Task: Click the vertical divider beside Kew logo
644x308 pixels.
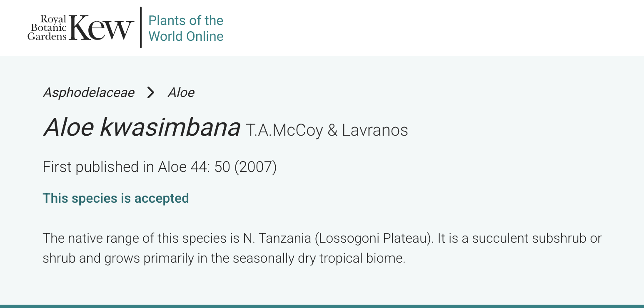Action: (141, 27)
